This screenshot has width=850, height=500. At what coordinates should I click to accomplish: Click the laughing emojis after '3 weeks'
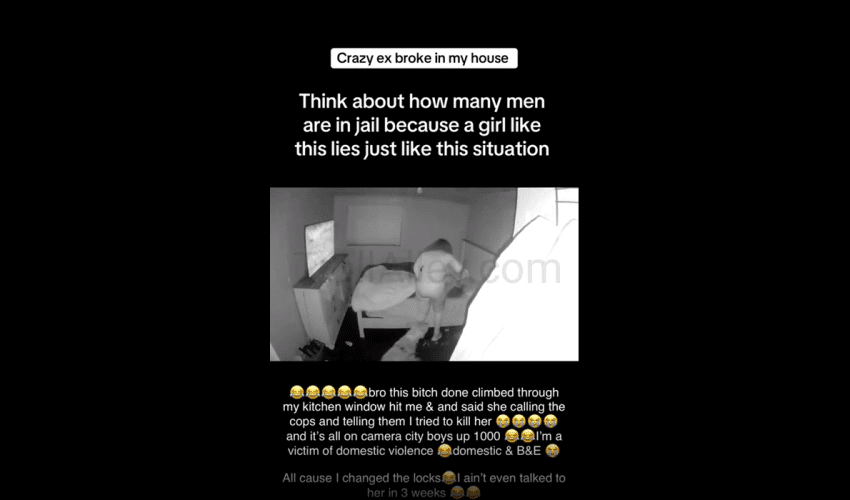point(465,492)
